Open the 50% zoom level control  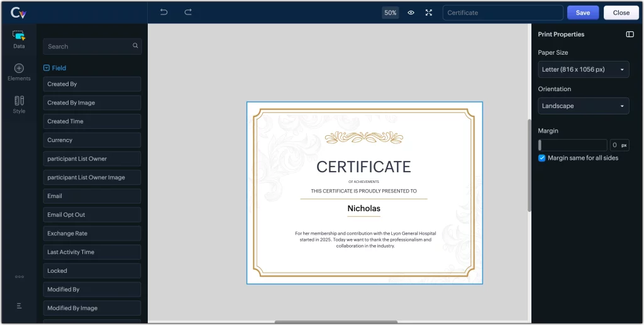[x=390, y=13]
